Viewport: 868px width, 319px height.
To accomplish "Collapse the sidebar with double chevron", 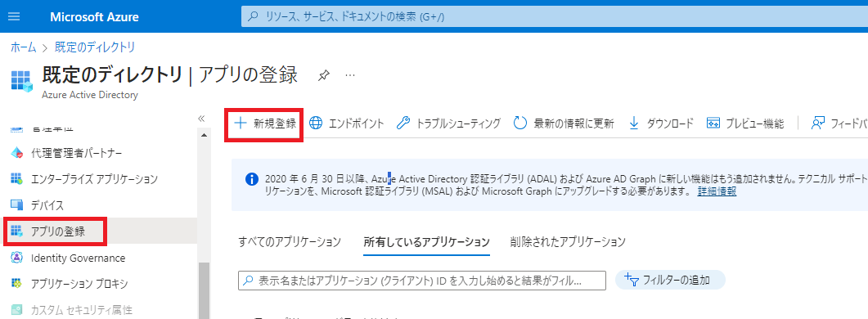I will (201, 118).
